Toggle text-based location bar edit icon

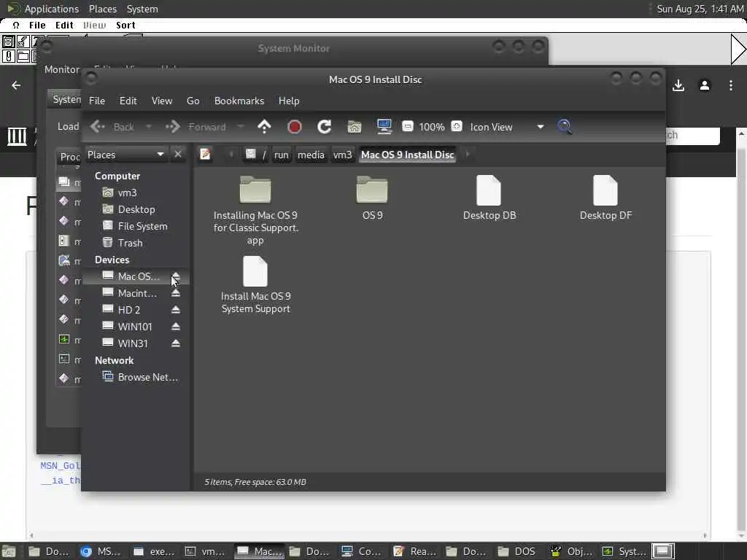(x=205, y=155)
